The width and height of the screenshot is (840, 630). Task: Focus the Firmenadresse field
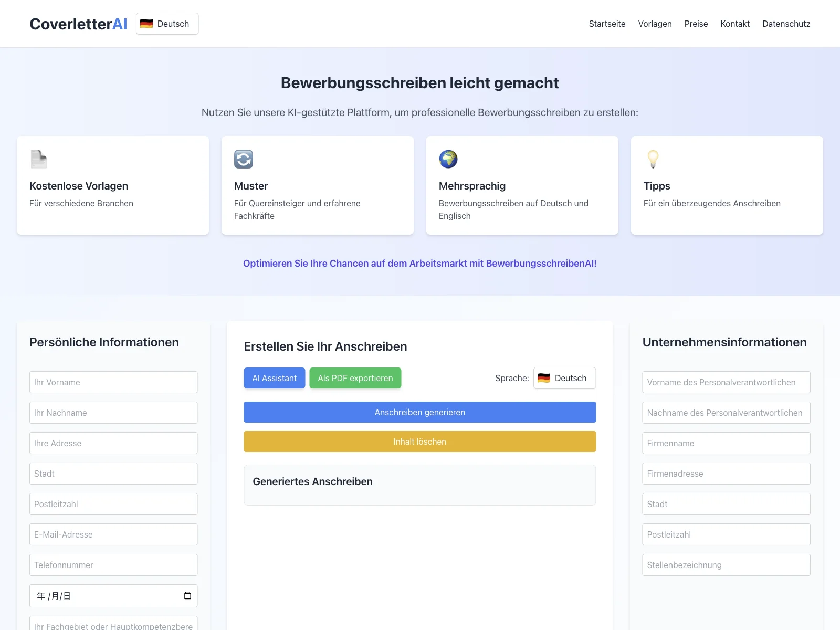pyautogui.click(x=726, y=474)
